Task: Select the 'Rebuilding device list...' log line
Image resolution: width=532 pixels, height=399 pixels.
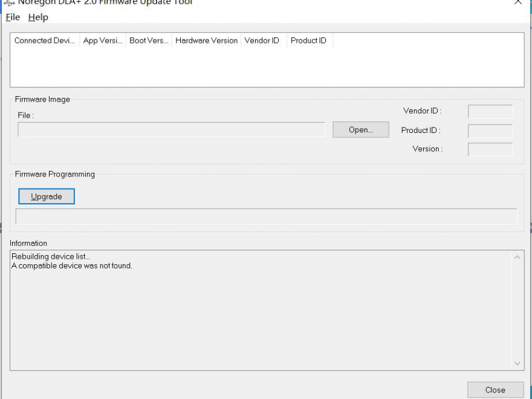Action: [51, 256]
